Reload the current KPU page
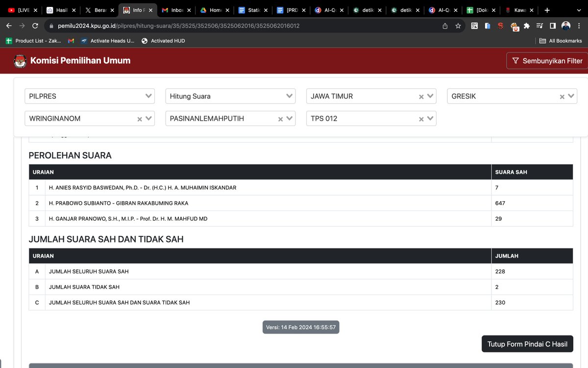Viewport: 588px width, 368px height. (35, 26)
